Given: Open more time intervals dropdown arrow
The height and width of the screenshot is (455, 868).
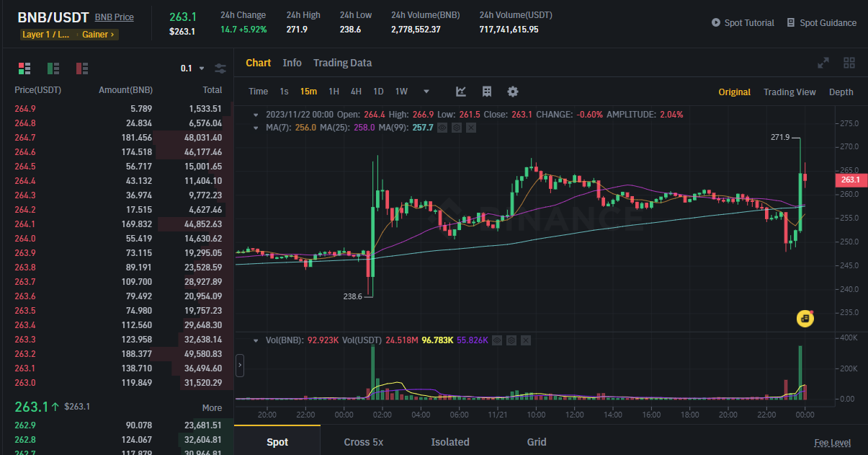Looking at the screenshot, I should (x=426, y=92).
